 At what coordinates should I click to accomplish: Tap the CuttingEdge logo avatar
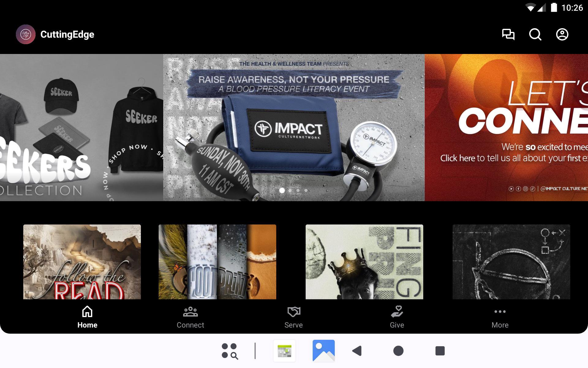[x=26, y=34]
